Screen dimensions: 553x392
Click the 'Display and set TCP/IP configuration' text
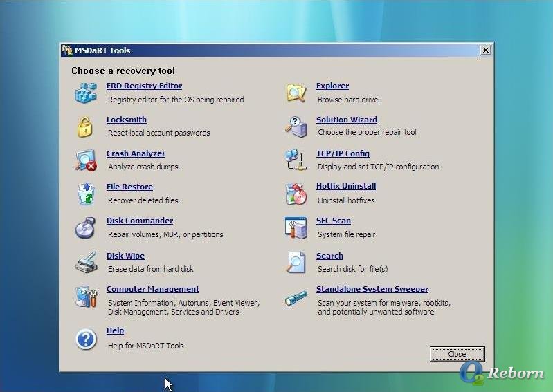coord(378,167)
